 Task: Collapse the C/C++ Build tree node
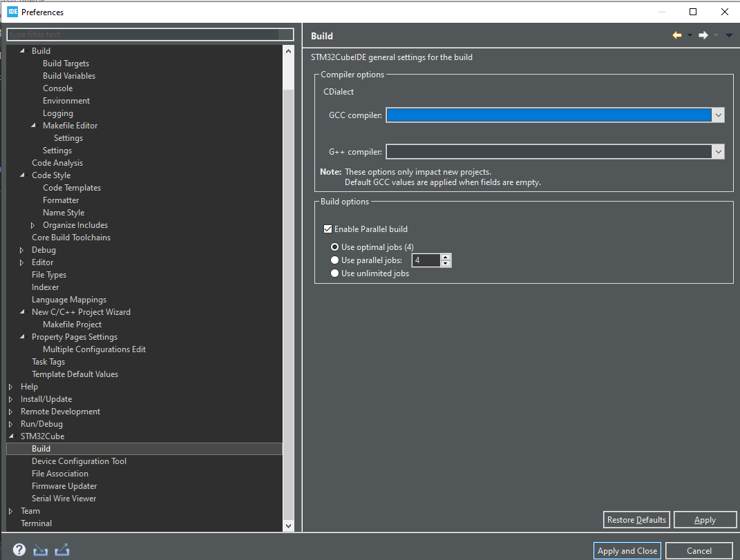tap(22, 50)
